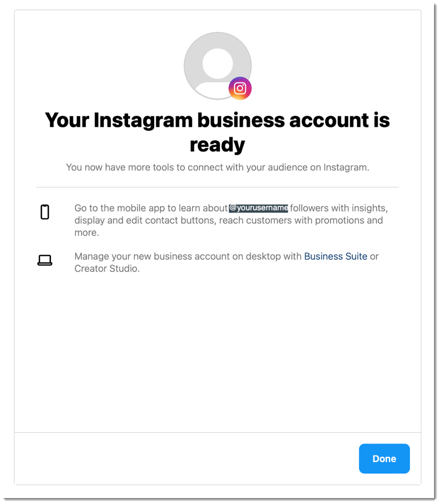Click the laptop desktop icon
This screenshot has height=504, width=440.
coord(45,260)
